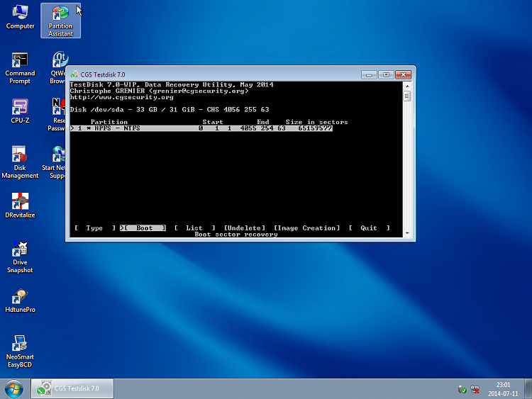Launch Partition Assistant from desktop
The width and height of the screenshot is (532, 399).
coord(61,21)
